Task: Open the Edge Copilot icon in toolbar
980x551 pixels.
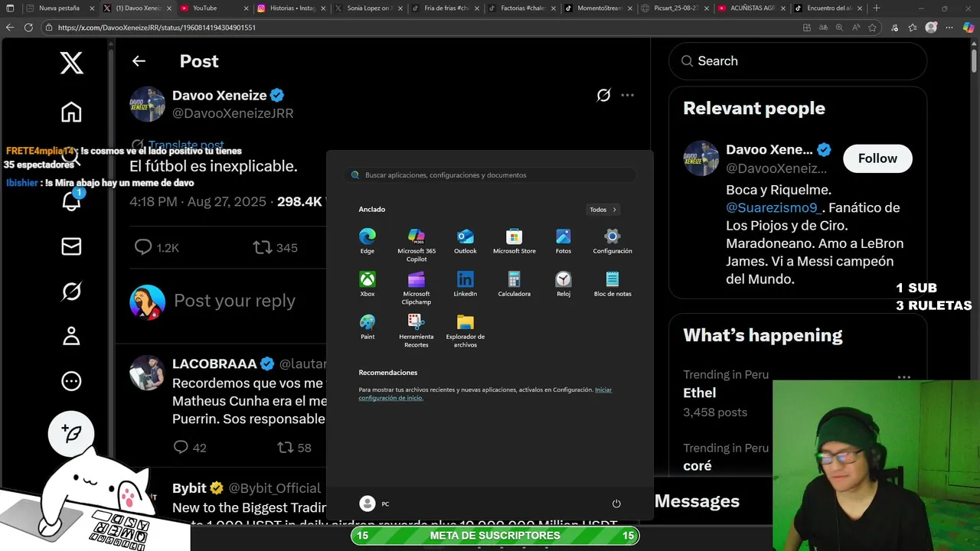Action: point(969,27)
